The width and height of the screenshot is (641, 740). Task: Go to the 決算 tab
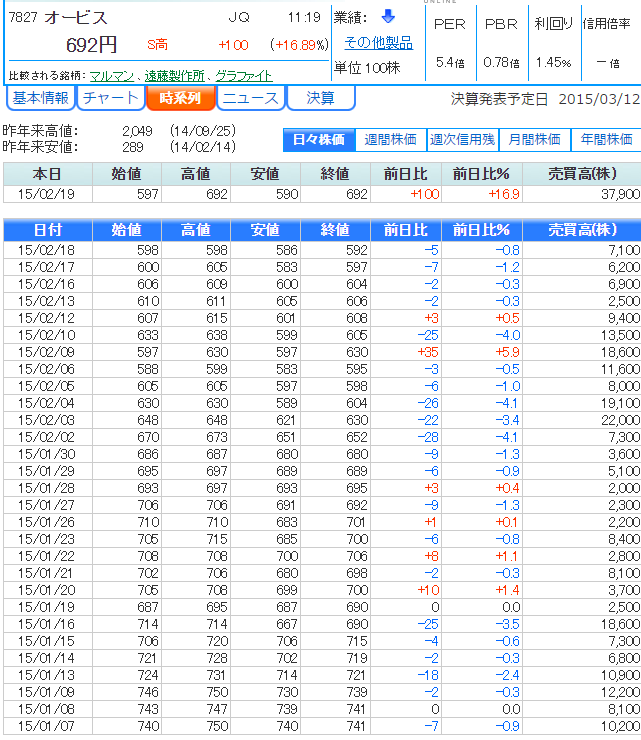[x=320, y=98]
